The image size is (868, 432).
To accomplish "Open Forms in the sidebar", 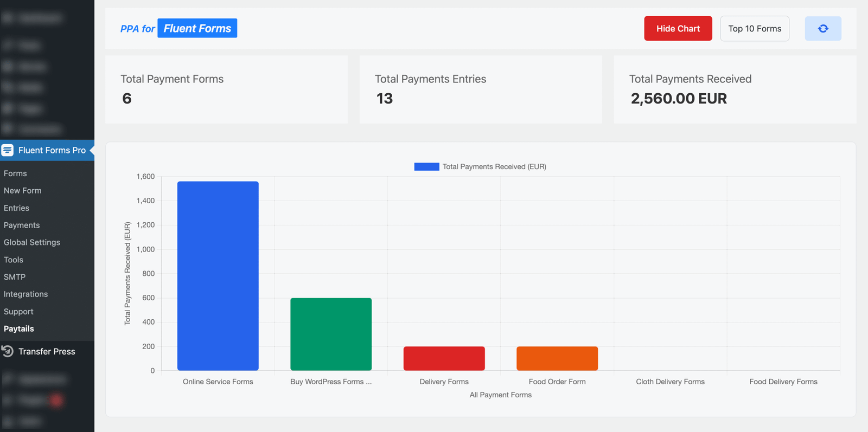I will point(15,173).
